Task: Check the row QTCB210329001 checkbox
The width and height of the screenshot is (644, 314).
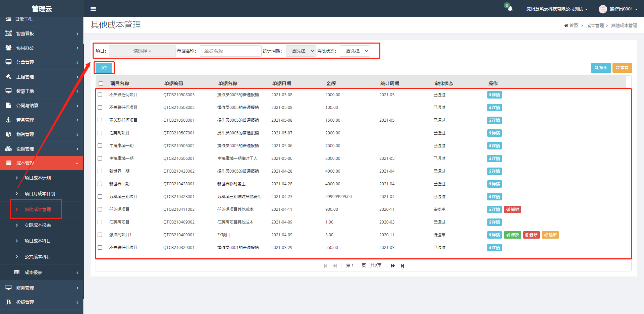Action: coord(100,248)
